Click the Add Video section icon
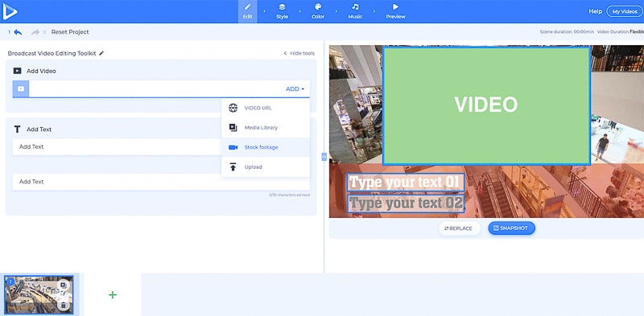 tap(17, 71)
